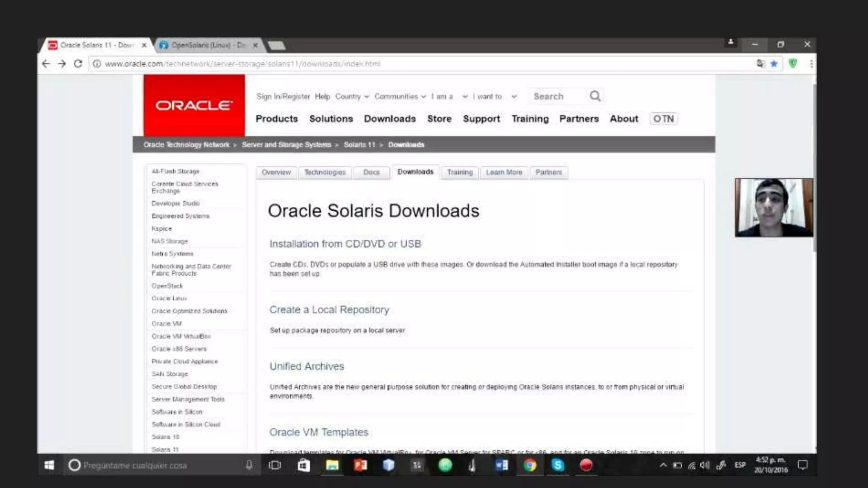Click the browser back arrow
The width and height of the screenshot is (868, 488).
[46, 64]
